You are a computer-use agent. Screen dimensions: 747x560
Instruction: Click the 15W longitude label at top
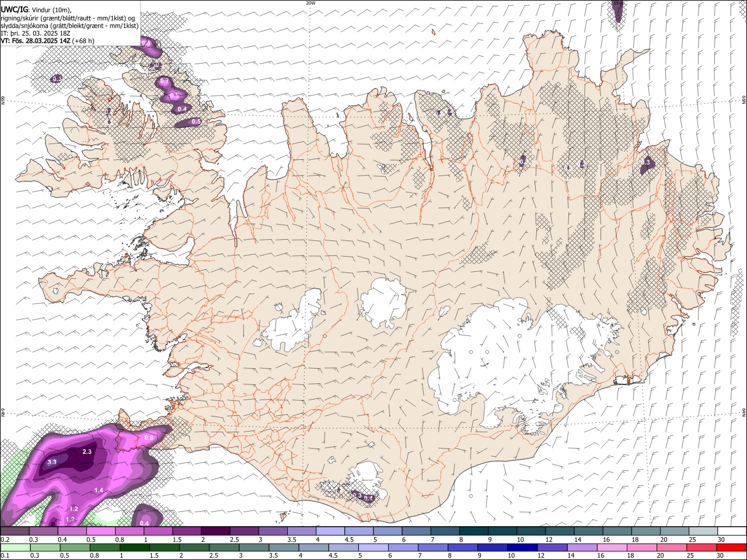pos(617,3)
